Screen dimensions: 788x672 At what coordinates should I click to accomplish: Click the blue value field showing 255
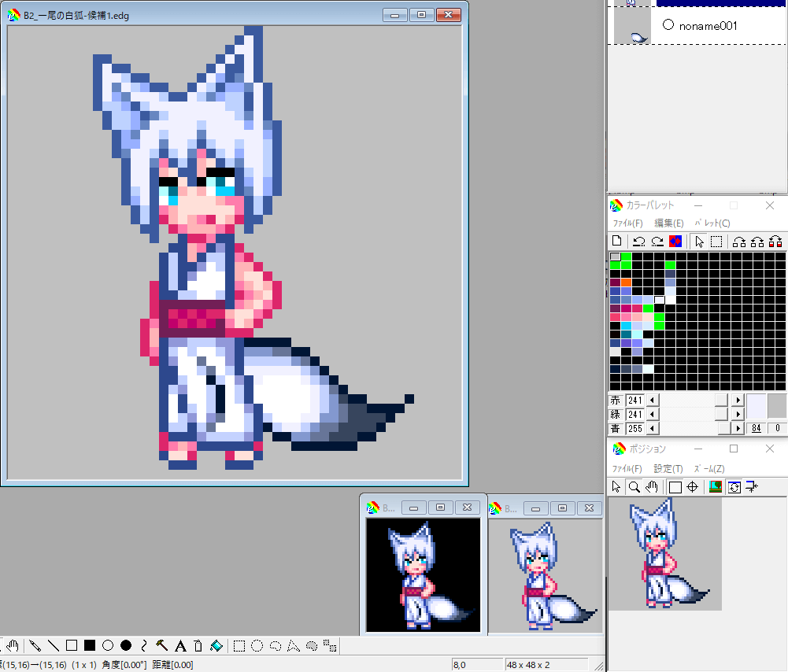635,428
